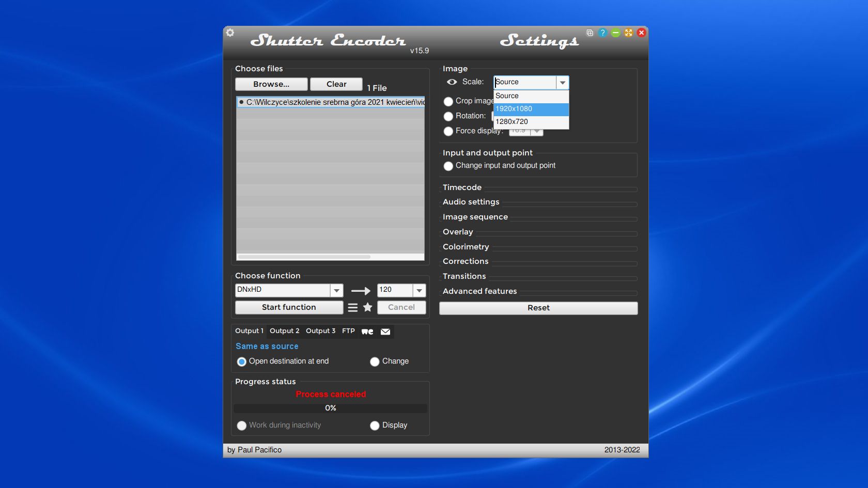This screenshot has height=488, width=868.
Task: Expand the Timecode section
Action: click(462, 187)
